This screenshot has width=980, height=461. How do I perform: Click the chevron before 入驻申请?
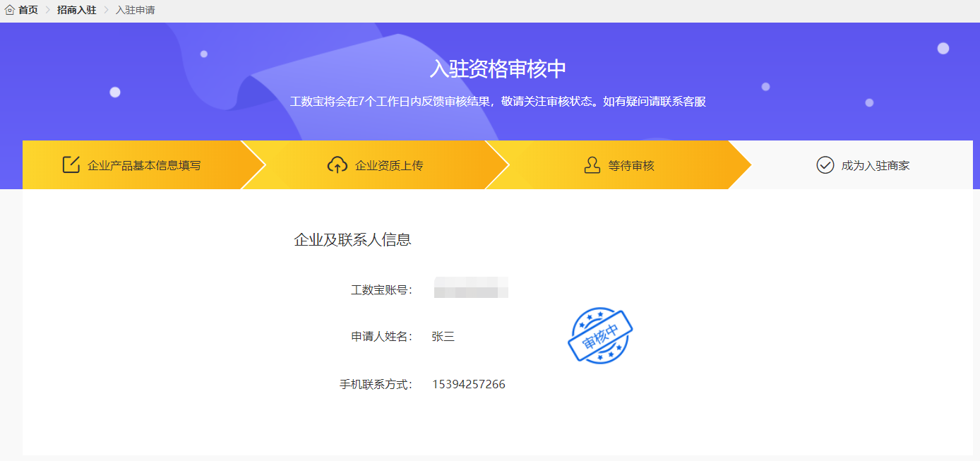(107, 10)
